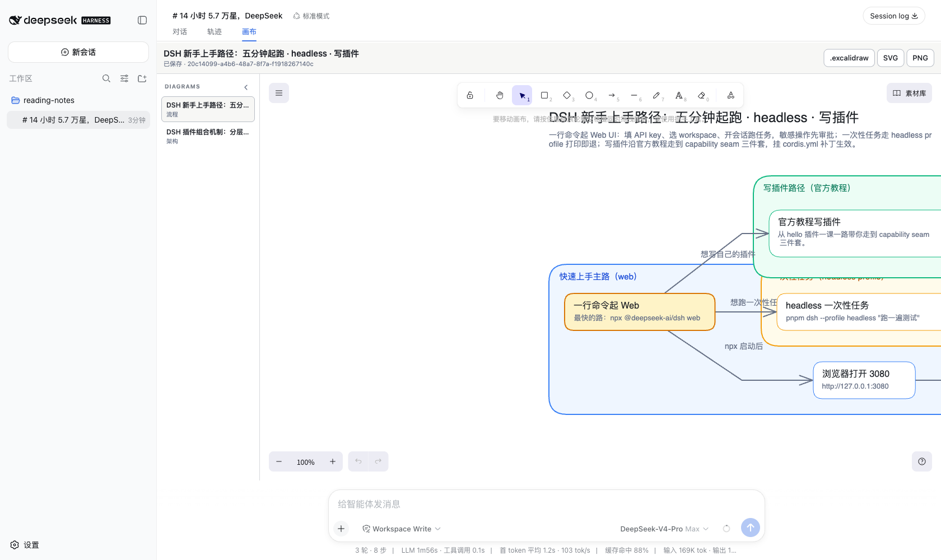Toggle the canvas lock tool

[x=470, y=95]
